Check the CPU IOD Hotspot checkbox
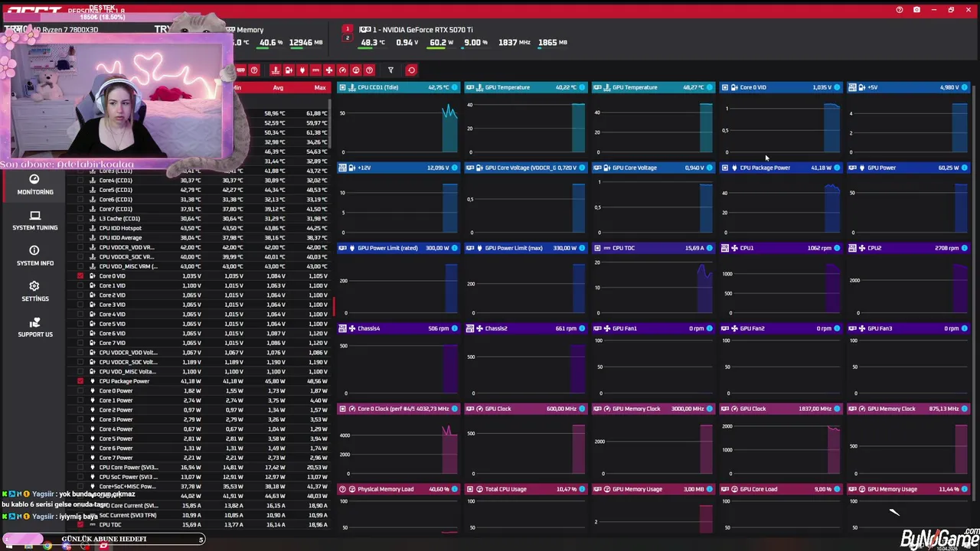Screen dimensions: 980x551 coord(80,228)
